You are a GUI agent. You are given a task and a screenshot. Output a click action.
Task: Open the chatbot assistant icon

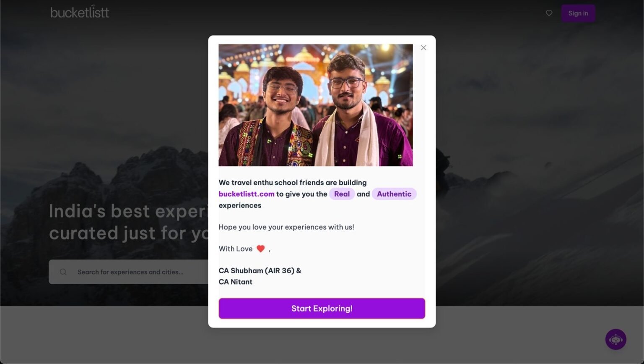pos(615,339)
